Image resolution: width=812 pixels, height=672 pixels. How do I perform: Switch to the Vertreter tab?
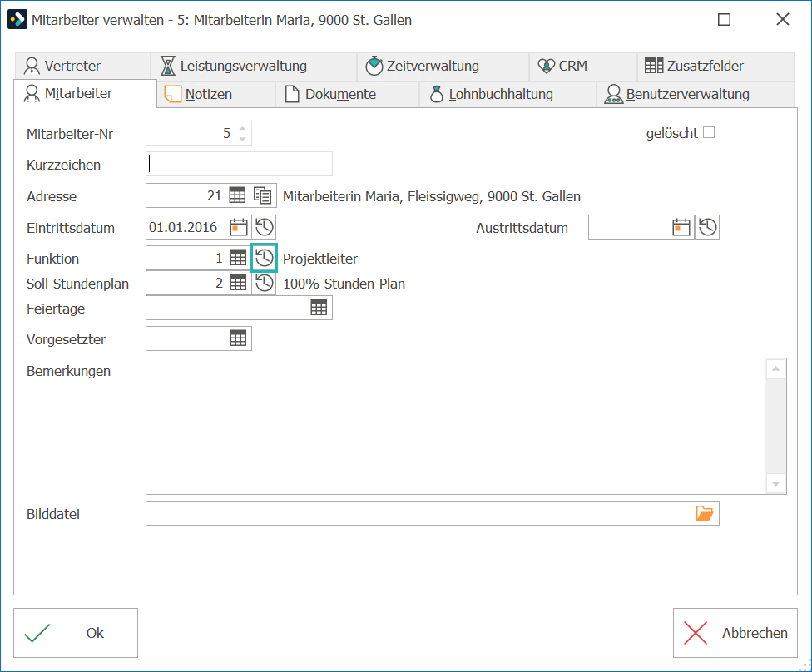tap(82, 67)
